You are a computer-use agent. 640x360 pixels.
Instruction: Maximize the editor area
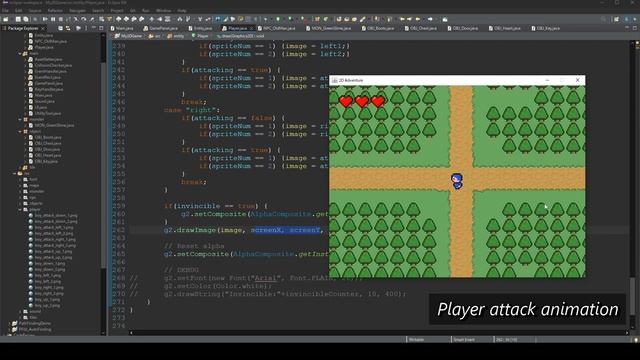[x=635, y=28]
